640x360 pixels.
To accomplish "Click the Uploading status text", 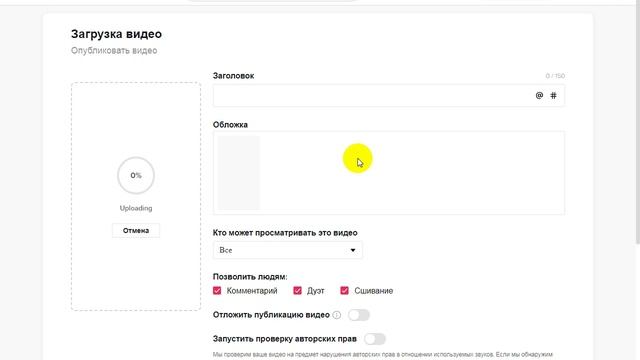I will [136, 208].
